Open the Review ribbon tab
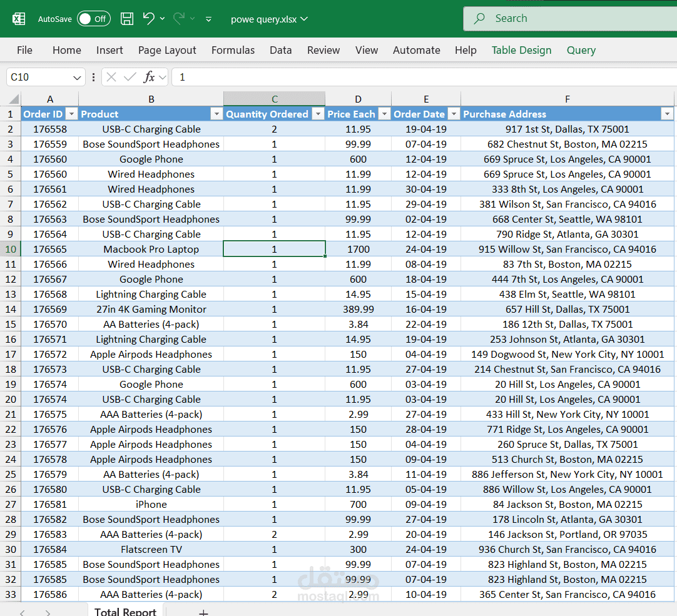This screenshot has width=677, height=616. tap(323, 50)
